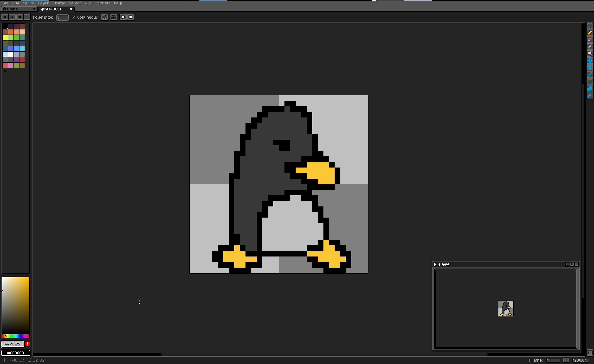This screenshot has width=594, height=364.
Task: Select the Line tool
Action: [590, 75]
